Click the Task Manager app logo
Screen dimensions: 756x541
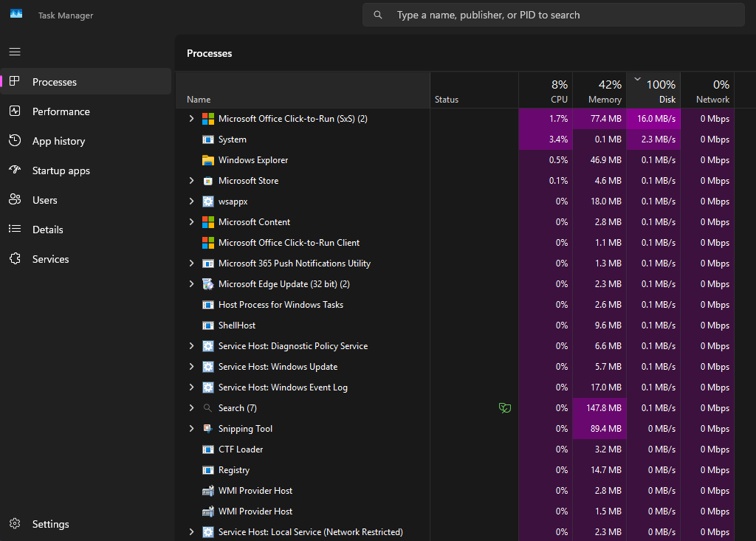tap(16, 14)
